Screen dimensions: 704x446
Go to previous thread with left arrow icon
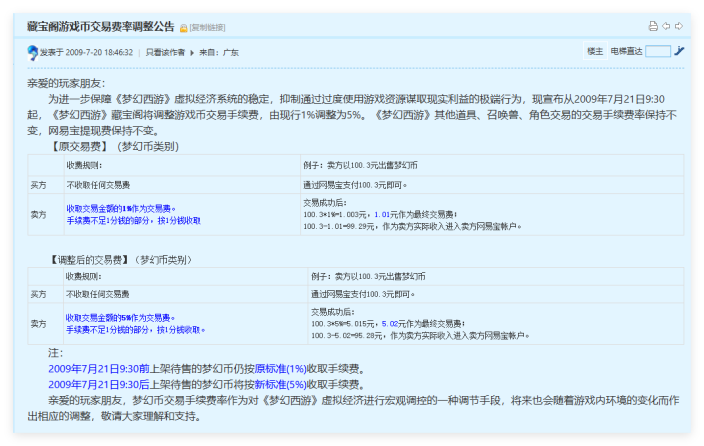click(x=666, y=26)
